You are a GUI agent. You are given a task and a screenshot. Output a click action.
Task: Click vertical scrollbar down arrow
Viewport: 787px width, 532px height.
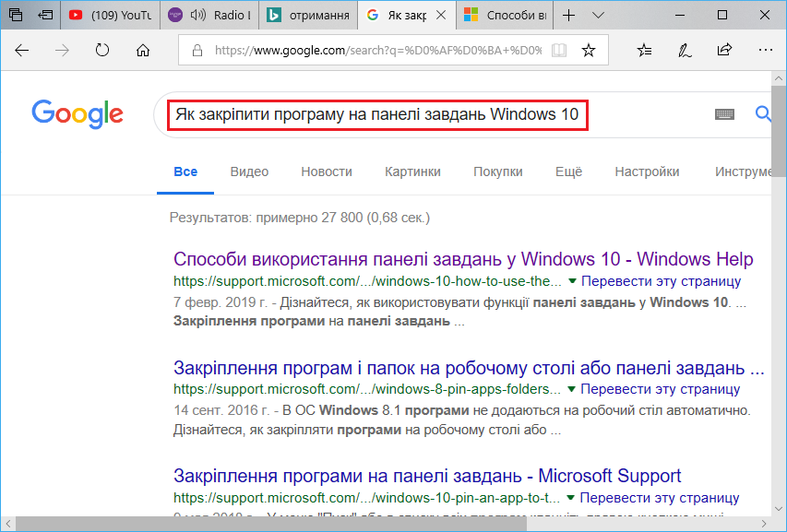(x=779, y=508)
